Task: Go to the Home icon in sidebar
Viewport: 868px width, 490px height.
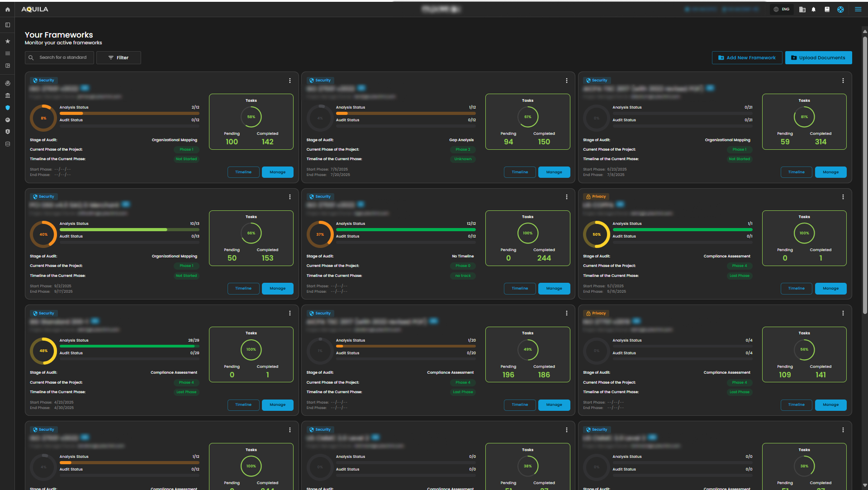Action: click(x=7, y=9)
